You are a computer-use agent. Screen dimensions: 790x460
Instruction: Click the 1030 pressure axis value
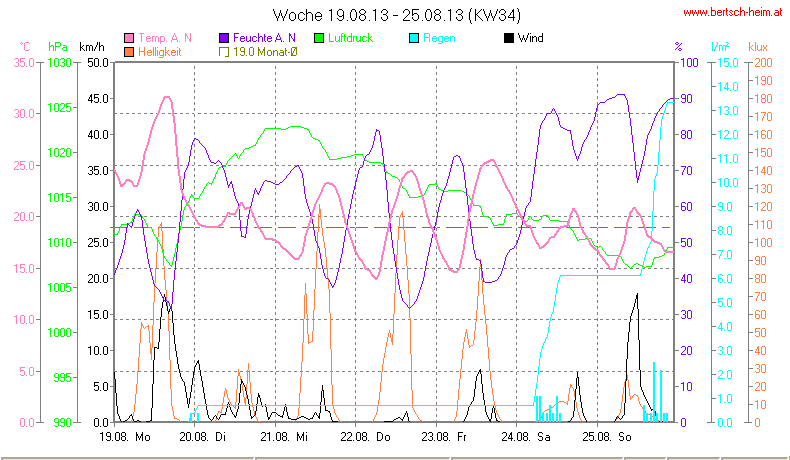pos(59,63)
